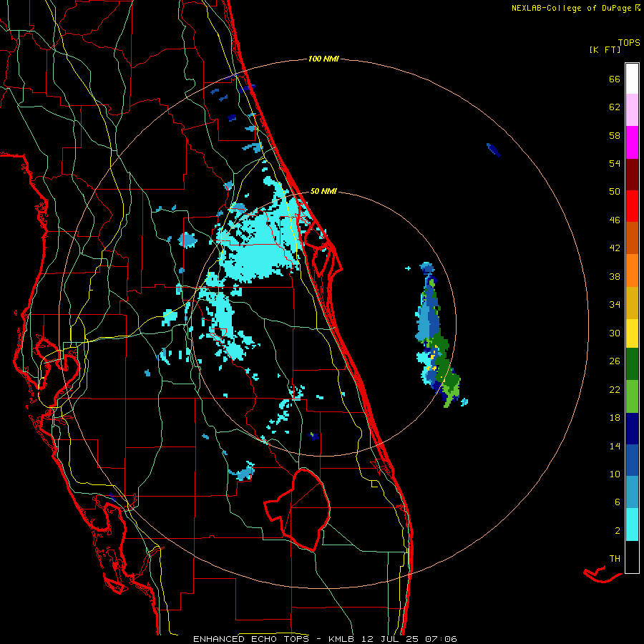
Task: Select the dark red 50-54 kft swatch
Action: (x=632, y=175)
